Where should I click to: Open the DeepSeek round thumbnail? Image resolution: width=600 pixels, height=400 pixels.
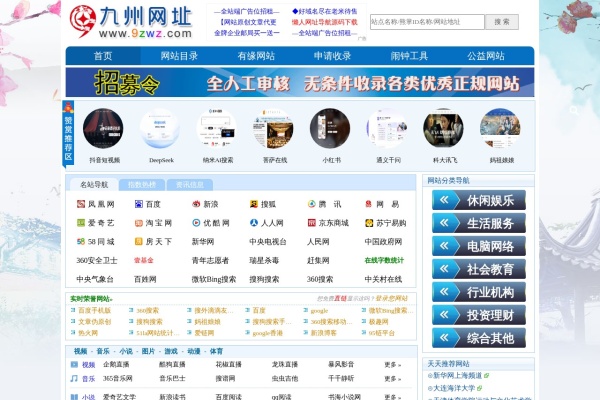(x=160, y=128)
